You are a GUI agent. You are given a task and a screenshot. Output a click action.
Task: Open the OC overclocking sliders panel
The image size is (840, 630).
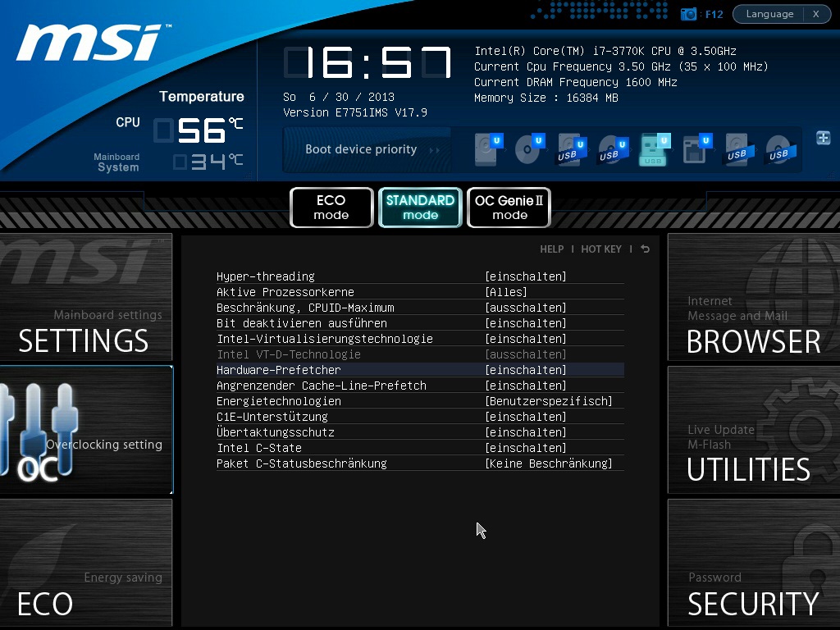pos(86,430)
